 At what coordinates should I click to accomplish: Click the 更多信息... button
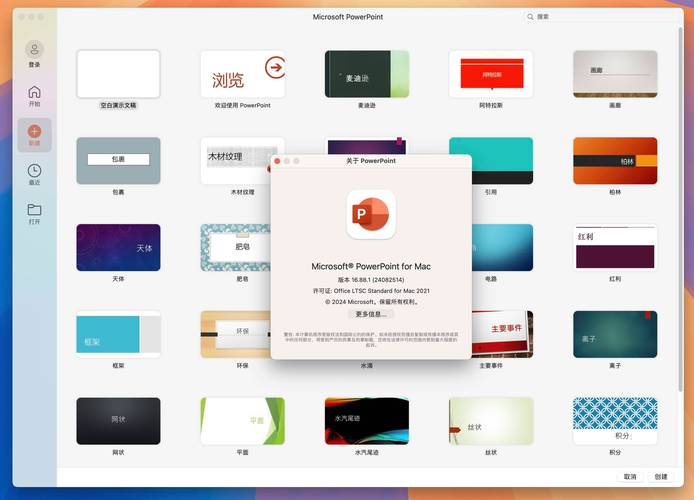click(x=371, y=314)
